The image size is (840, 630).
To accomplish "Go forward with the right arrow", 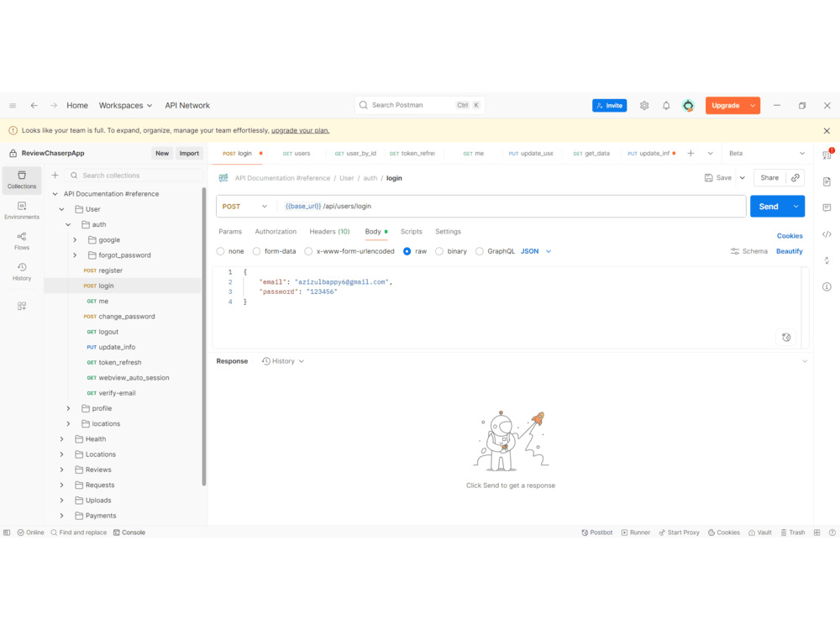I will 54,106.
